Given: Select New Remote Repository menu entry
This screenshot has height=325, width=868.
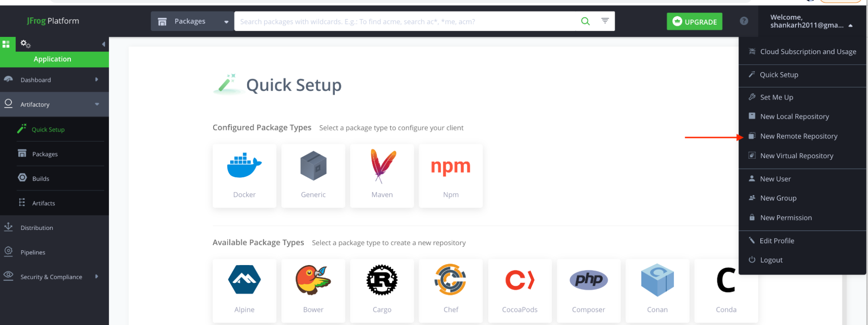Looking at the screenshot, I should (x=798, y=136).
